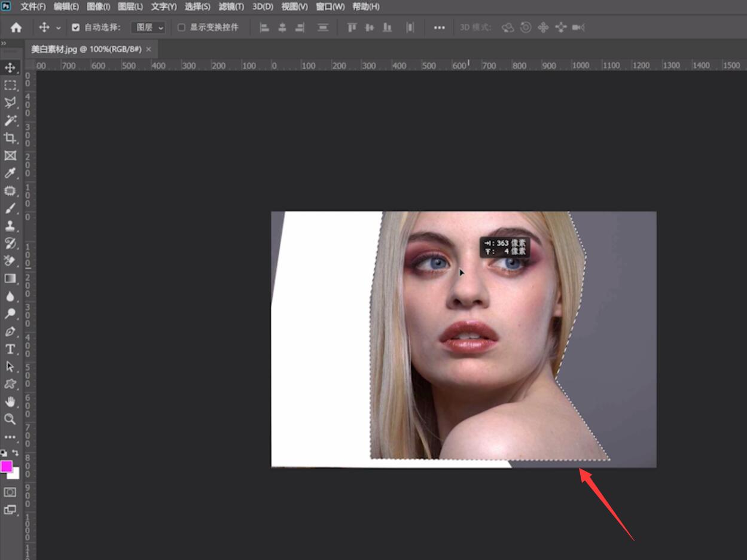This screenshot has height=560, width=747.
Task: Open more align and distribute options
Action: [440, 28]
